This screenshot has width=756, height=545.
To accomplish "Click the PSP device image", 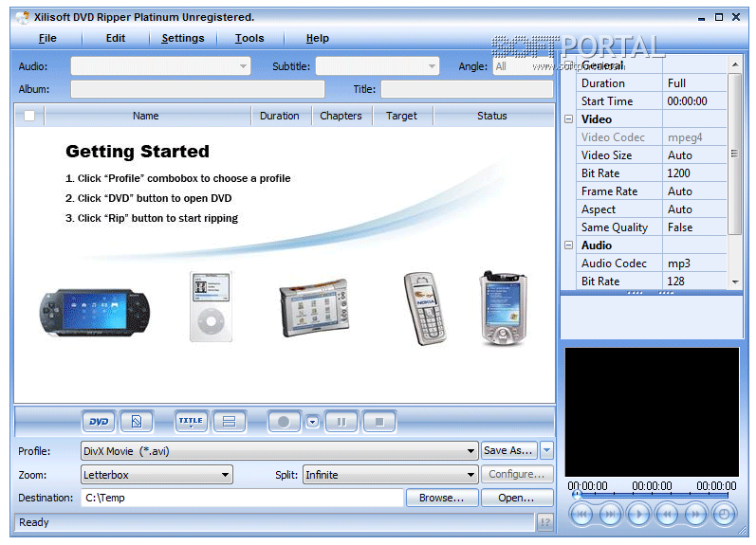I will (95, 312).
